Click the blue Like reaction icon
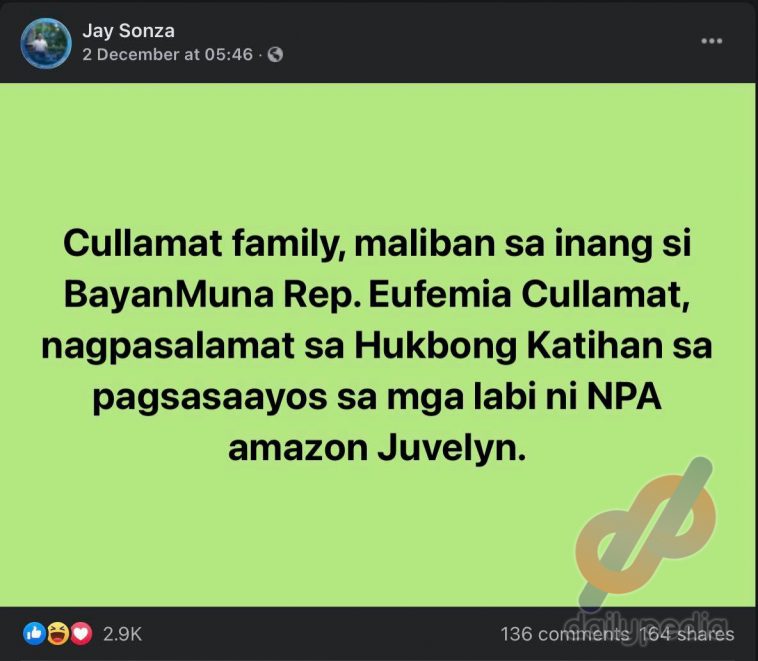Screen dimensions: 758x661 point(34,633)
